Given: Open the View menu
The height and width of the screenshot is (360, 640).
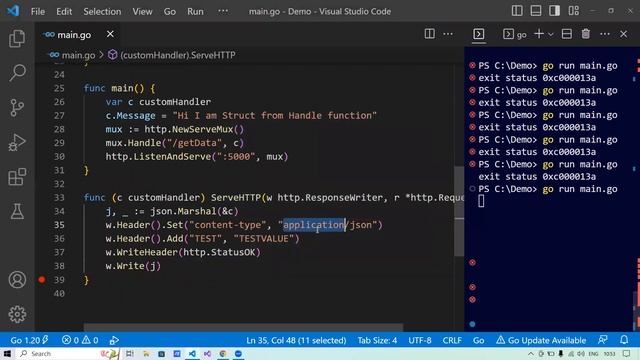Looking at the screenshot, I should click(x=142, y=11).
